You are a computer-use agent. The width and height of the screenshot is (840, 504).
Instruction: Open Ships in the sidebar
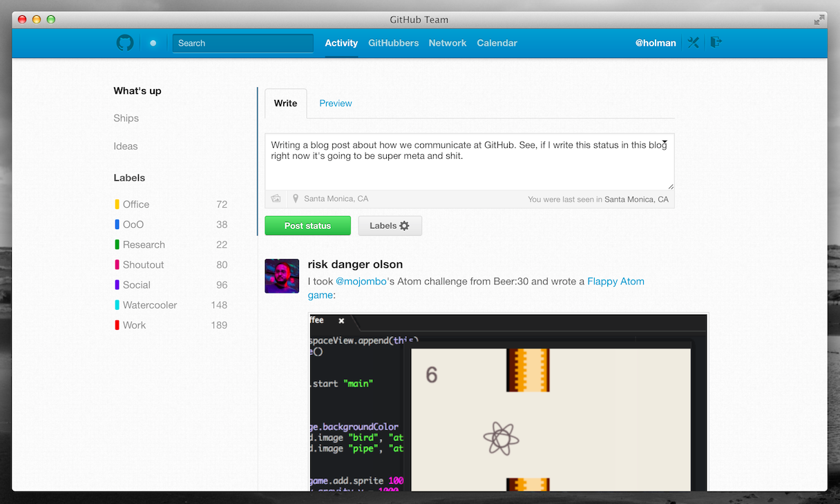point(126,118)
